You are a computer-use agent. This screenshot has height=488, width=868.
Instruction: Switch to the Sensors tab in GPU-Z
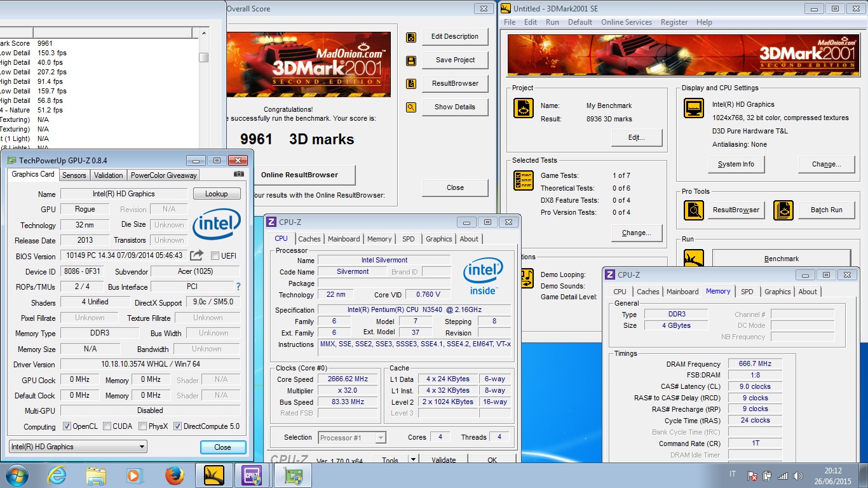[74, 175]
